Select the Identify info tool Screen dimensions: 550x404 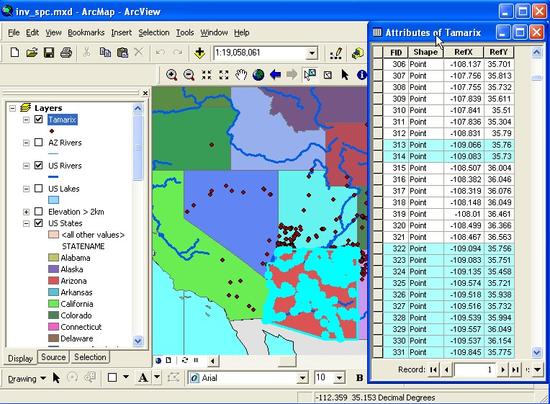362,75
